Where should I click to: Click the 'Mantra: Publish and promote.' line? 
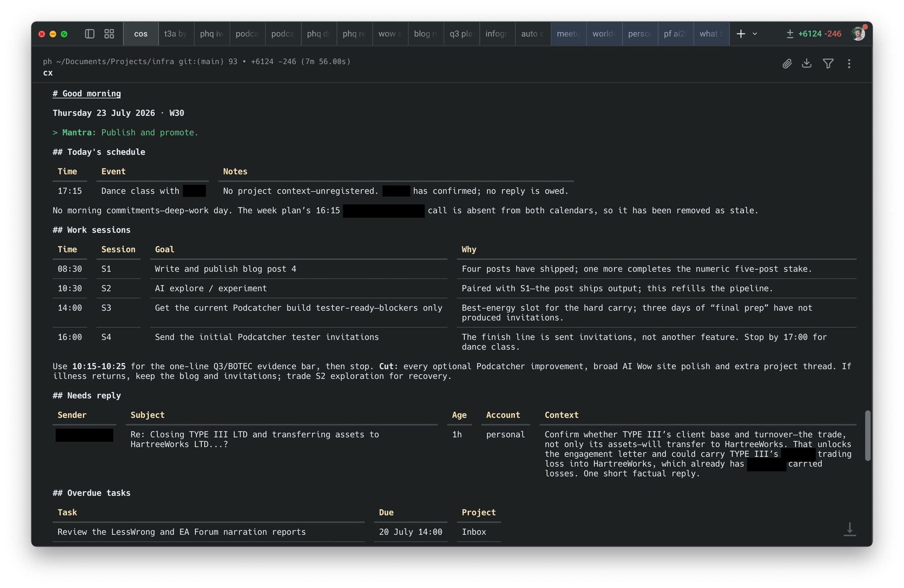pyautogui.click(x=125, y=132)
